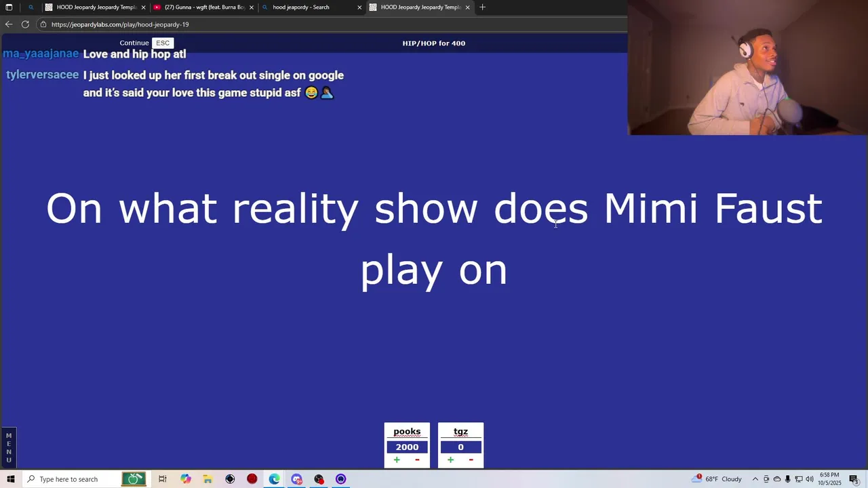Click tgz score value 0

pos(460,447)
